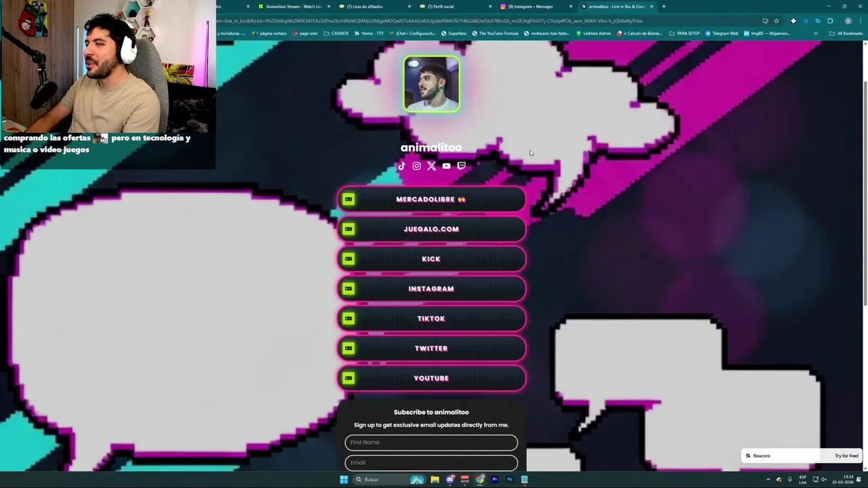
Task: Open Discord from the taskbar
Action: (450, 480)
